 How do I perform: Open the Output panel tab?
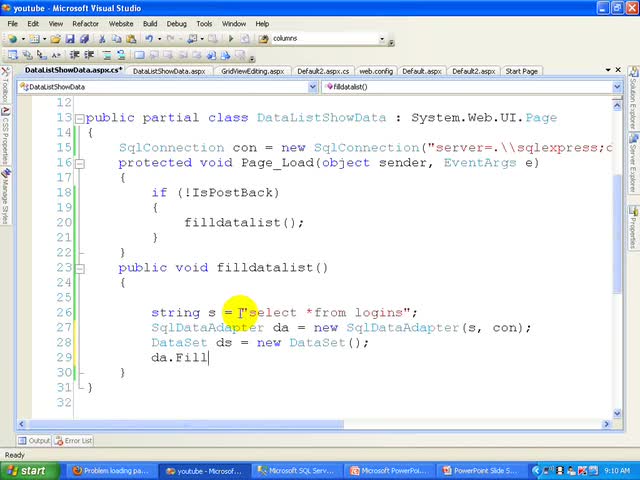[34, 441]
